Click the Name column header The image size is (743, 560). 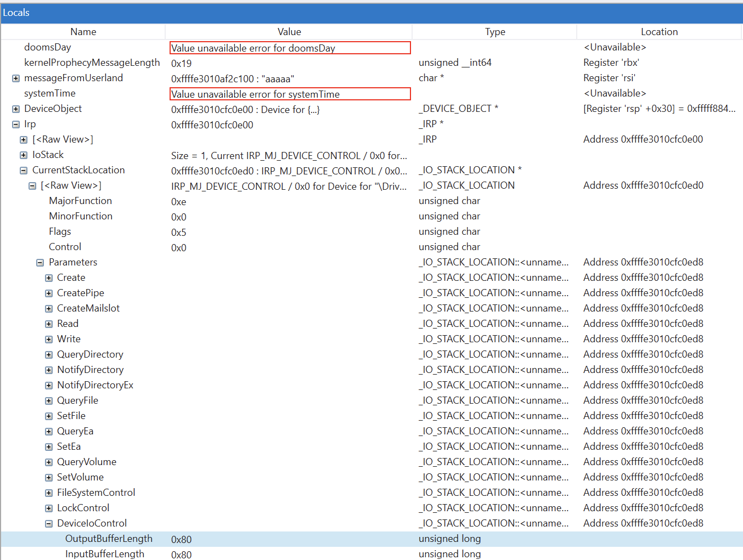coord(83,32)
